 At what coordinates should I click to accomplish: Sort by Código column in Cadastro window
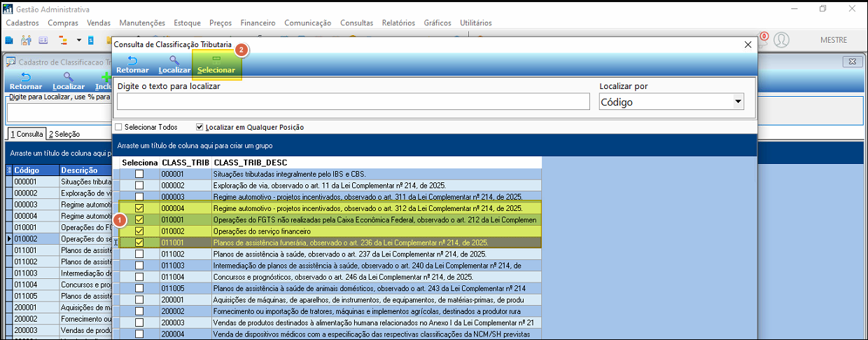pyautogui.click(x=36, y=170)
